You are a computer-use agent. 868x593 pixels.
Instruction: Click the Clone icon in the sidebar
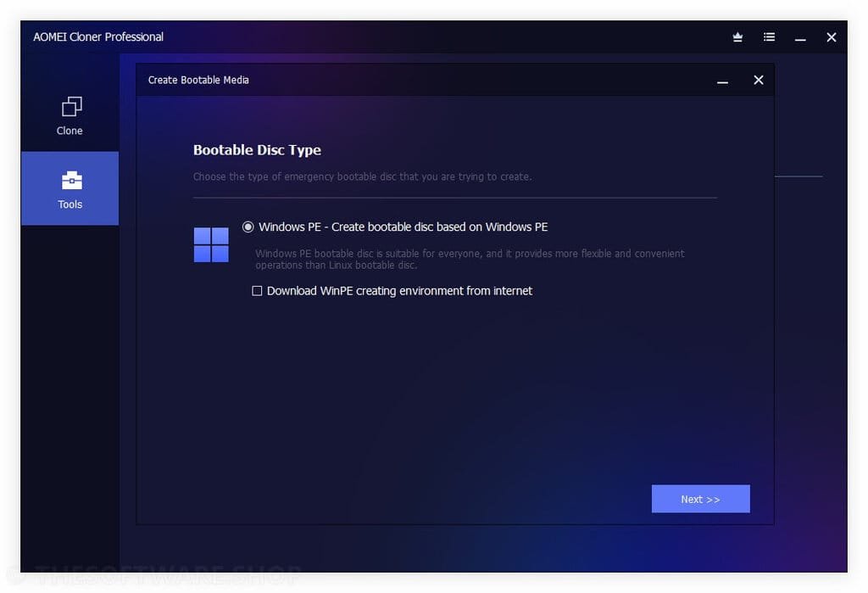point(70,108)
